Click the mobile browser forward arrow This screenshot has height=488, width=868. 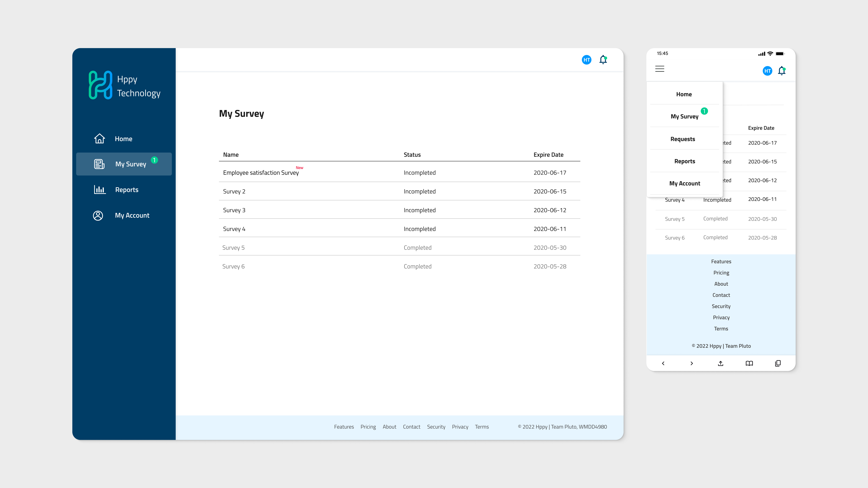click(x=692, y=363)
